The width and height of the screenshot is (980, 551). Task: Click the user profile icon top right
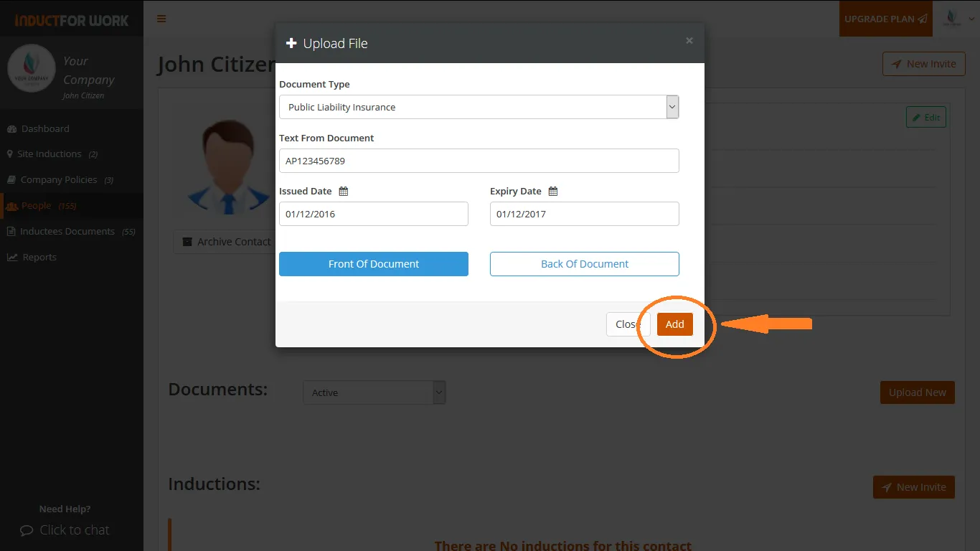(952, 19)
